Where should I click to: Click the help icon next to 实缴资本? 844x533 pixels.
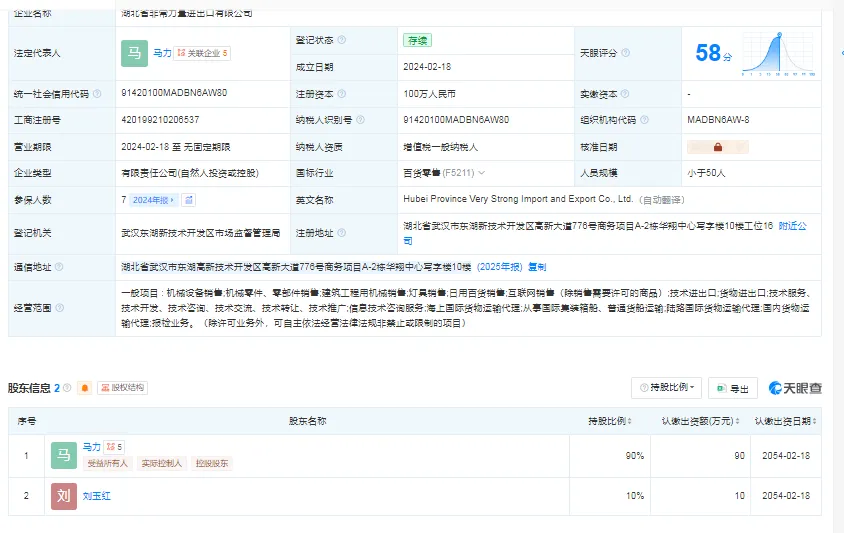(625, 94)
